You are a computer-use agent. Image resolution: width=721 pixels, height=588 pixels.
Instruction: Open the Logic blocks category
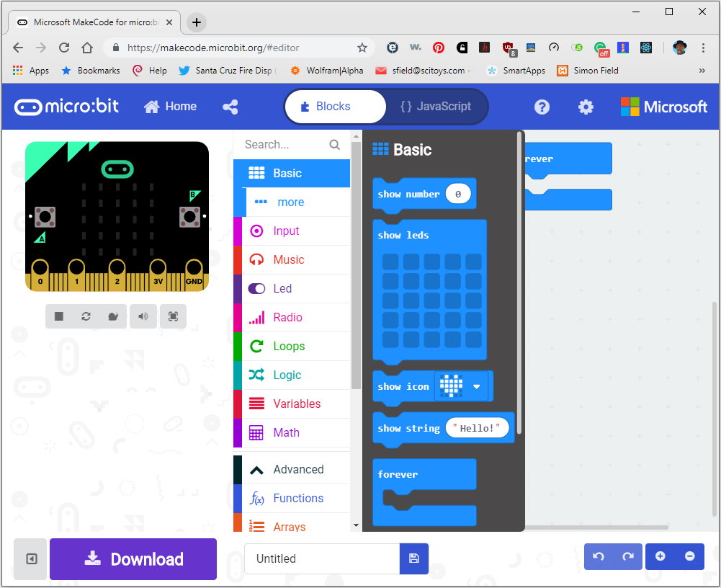tap(292, 375)
